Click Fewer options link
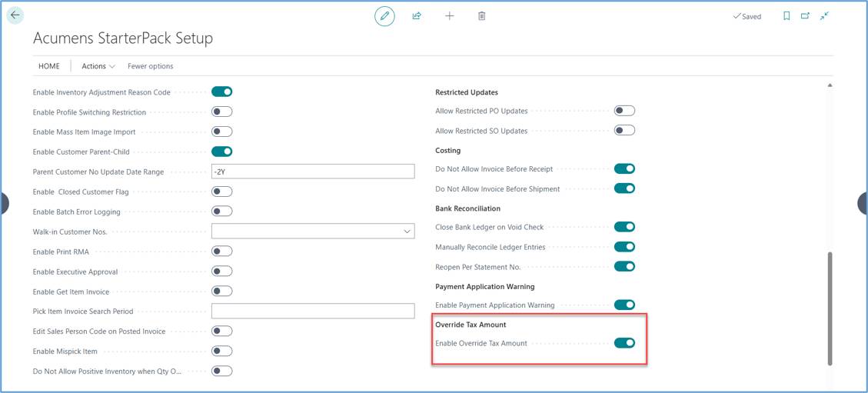Screen dimensions: 868x393 (x=151, y=66)
